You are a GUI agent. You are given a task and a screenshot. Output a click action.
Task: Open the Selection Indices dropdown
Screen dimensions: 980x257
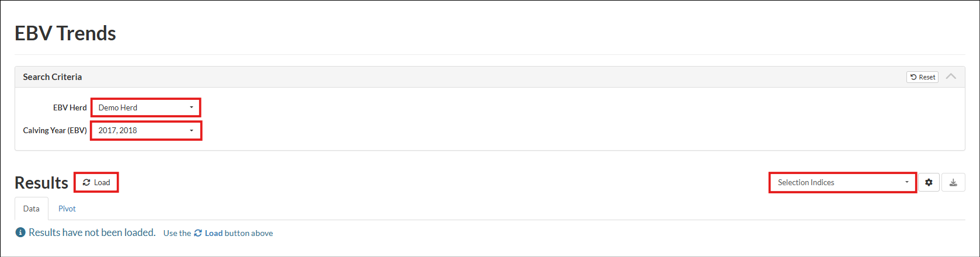coord(843,182)
